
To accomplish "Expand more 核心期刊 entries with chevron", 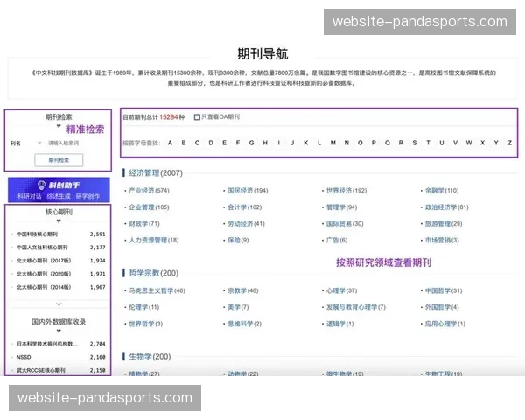I will (59, 304).
